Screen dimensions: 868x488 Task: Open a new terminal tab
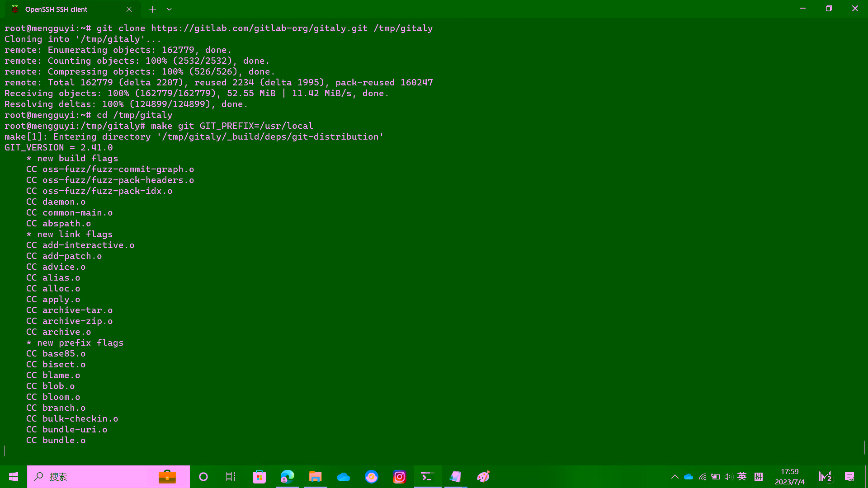click(x=152, y=9)
